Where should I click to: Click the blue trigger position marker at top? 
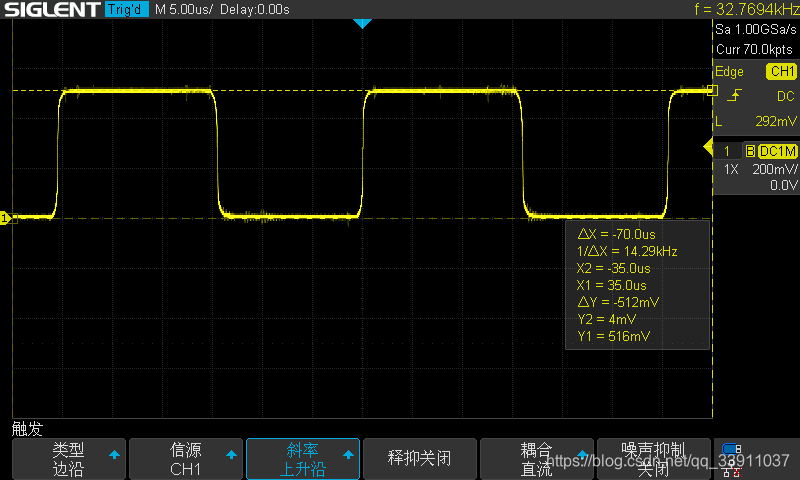click(x=362, y=23)
